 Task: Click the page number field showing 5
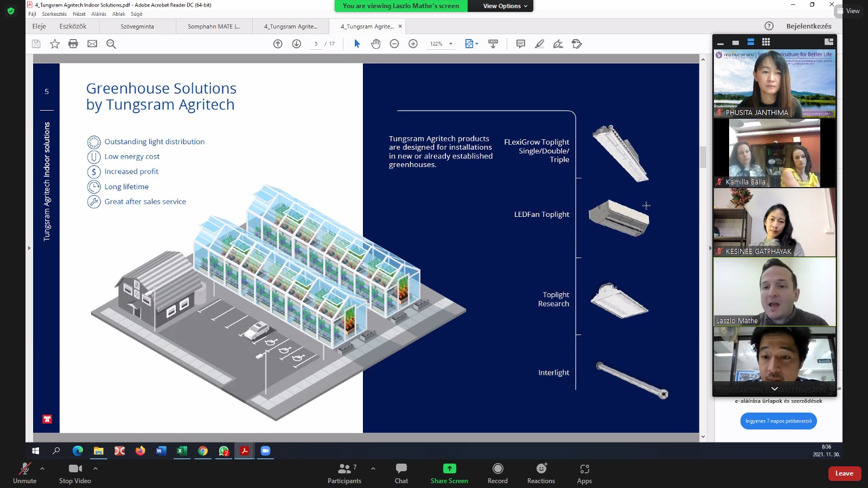(316, 44)
